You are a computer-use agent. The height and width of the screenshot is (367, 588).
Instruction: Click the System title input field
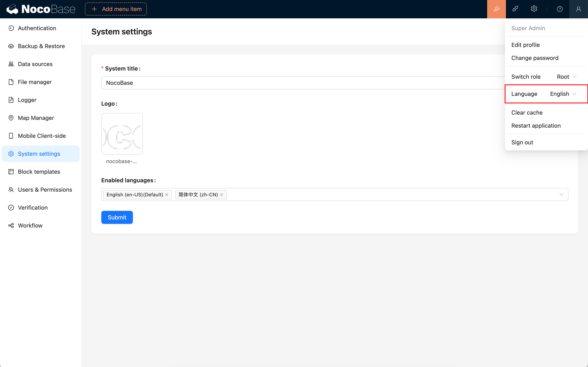301,83
